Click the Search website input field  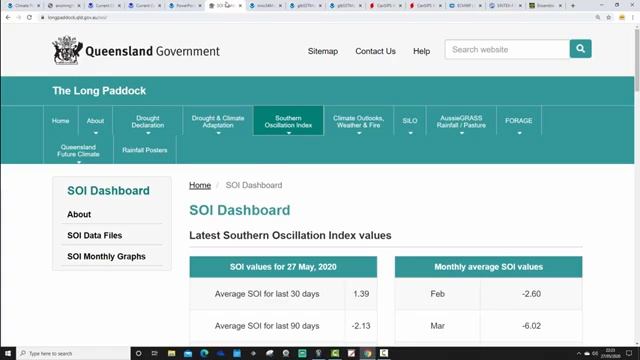507,49
